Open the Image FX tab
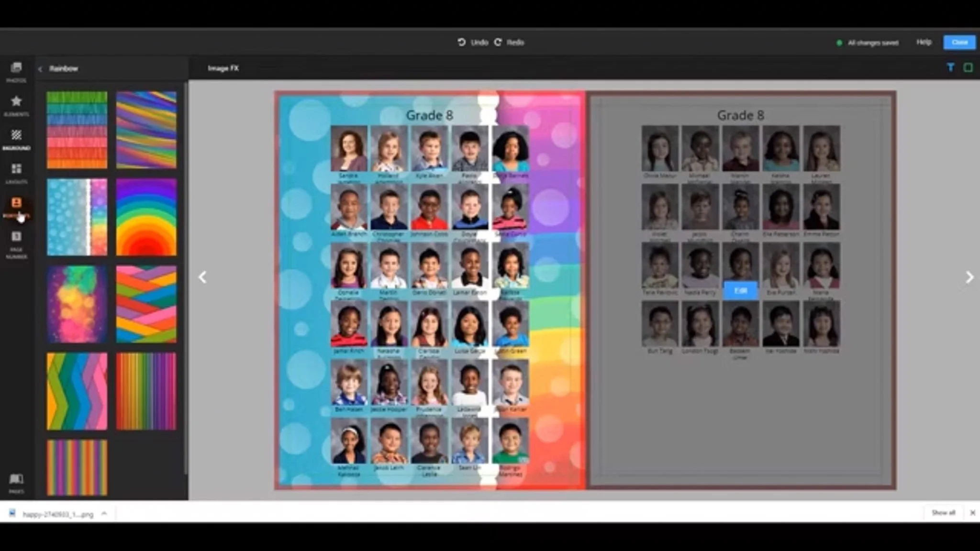The image size is (980, 551). pos(223,68)
